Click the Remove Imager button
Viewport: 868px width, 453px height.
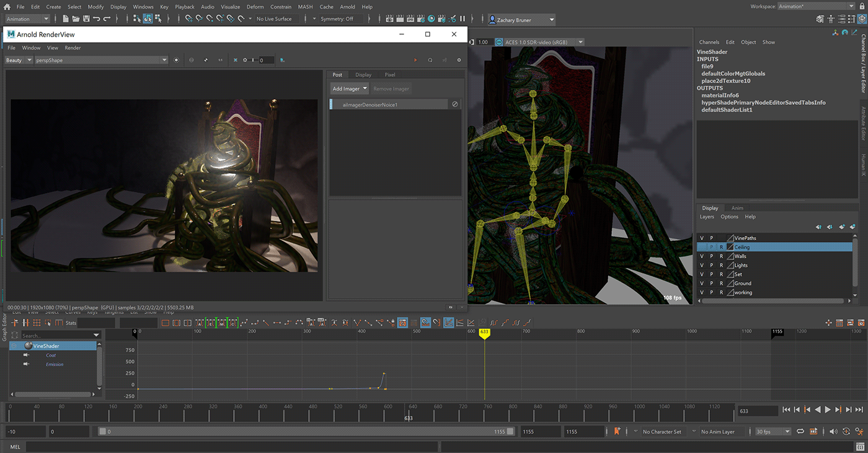click(391, 89)
